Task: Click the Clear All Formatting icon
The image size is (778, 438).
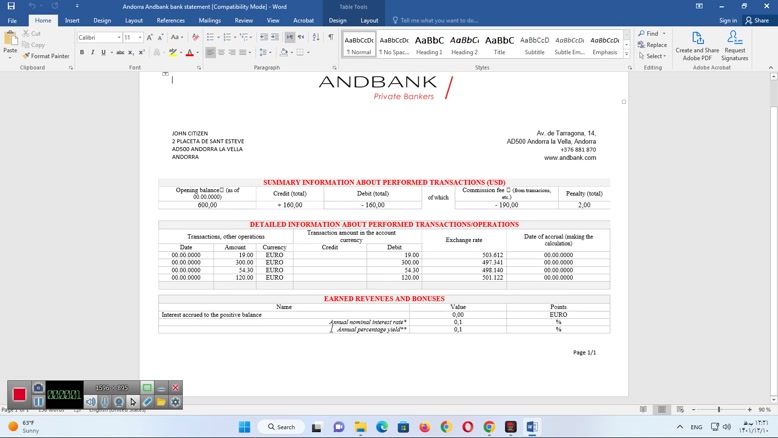Action: point(195,37)
